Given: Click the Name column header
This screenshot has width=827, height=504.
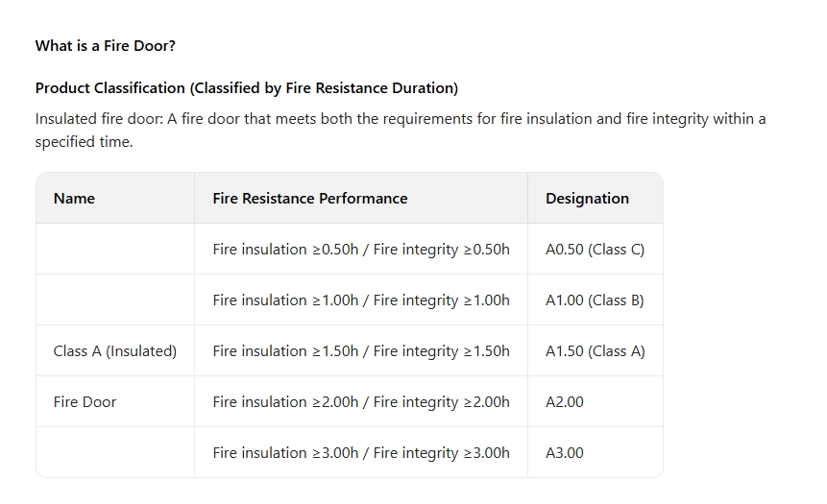Looking at the screenshot, I should tap(115, 198).
